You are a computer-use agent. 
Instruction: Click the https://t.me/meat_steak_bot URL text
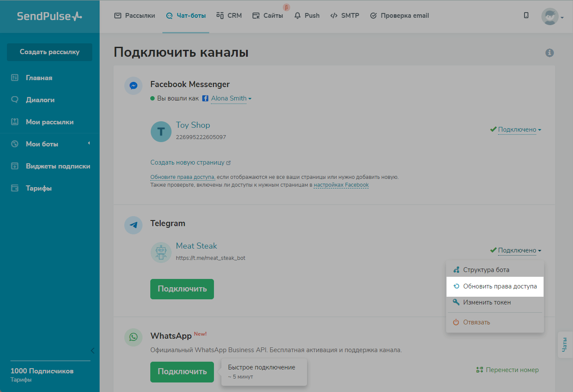(x=210, y=258)
